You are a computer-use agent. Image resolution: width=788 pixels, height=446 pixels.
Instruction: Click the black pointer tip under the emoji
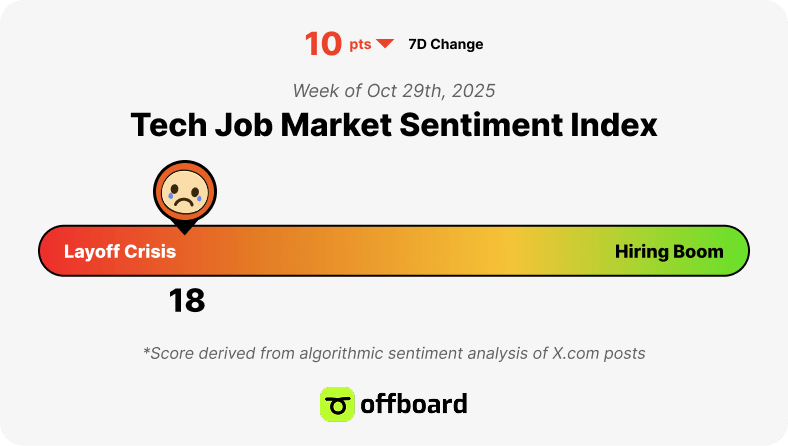pos(184,229)
